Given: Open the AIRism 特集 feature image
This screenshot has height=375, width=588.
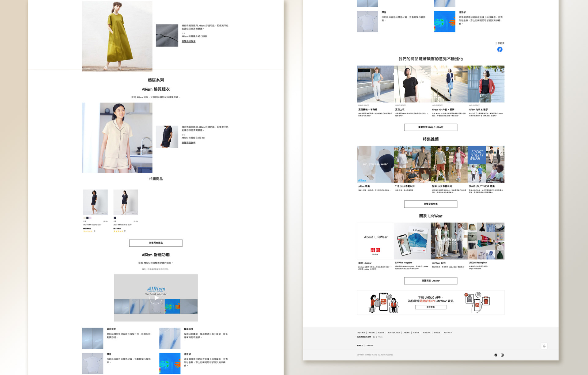Looking at the screenshot, I should coord(375,164).
